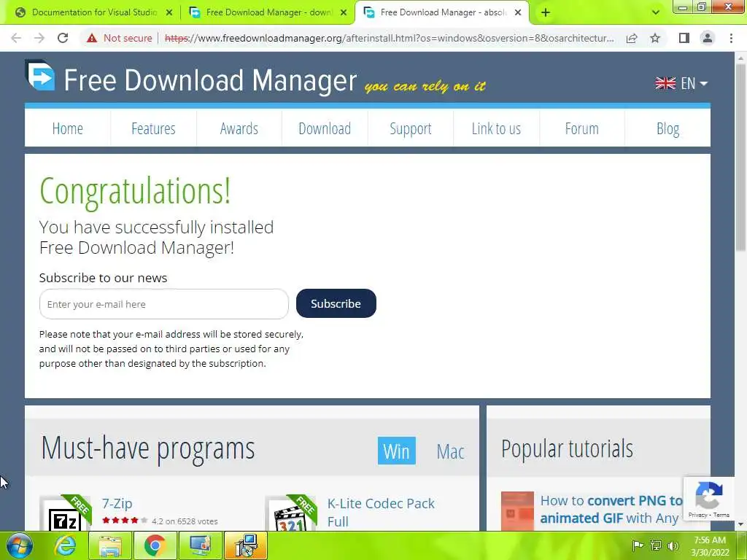This screenshot has width=747, height=560.
Task: Click the Subscribe button
Action: pos(336,303)
